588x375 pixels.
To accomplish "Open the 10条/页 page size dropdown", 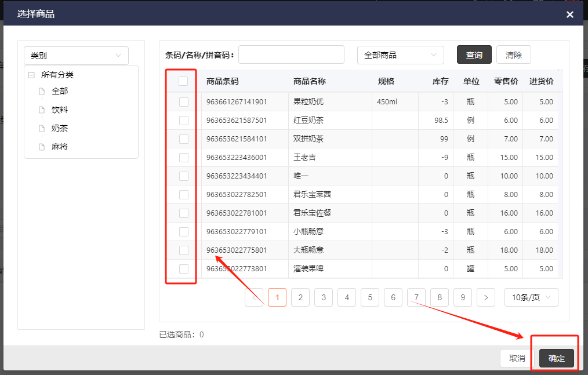I will coord(531,297).
